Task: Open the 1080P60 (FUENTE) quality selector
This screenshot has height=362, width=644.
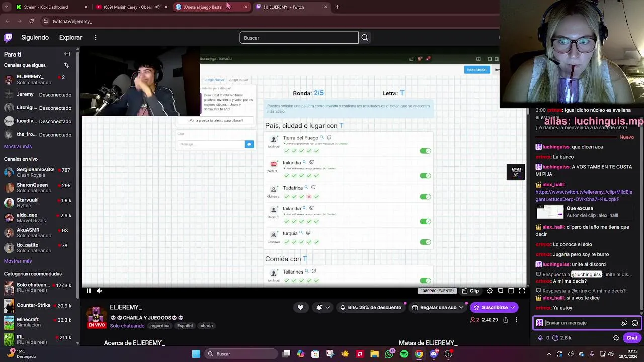Action: point(437,291)
